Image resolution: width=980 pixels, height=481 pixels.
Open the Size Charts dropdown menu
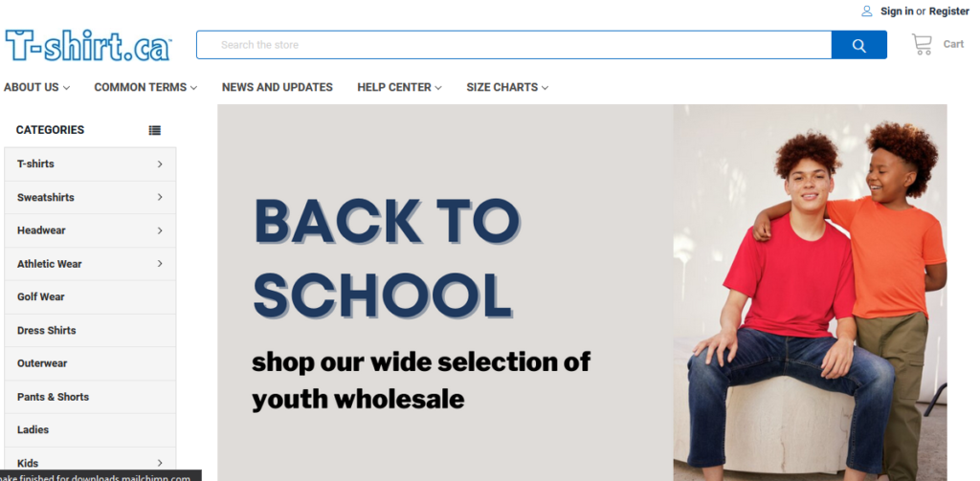click(x=507, y=87)
